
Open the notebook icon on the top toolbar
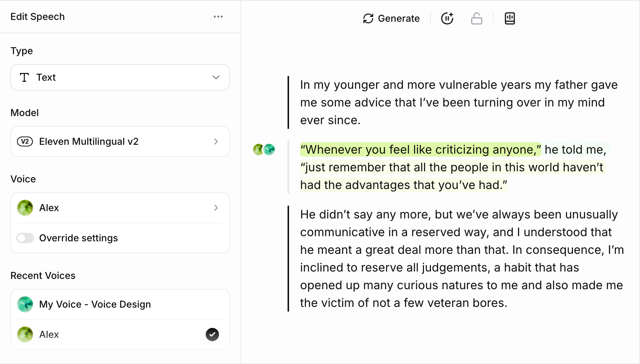(x=510, y=18)
